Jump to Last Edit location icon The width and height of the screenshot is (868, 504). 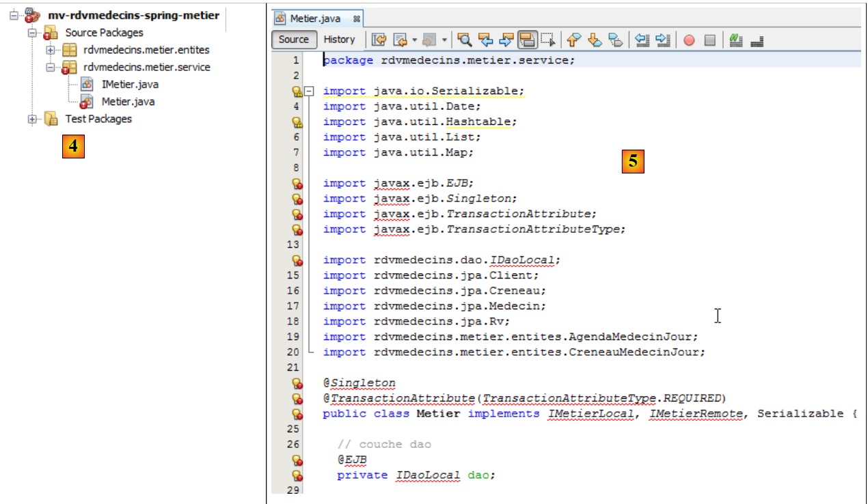[x=379, y=40]
